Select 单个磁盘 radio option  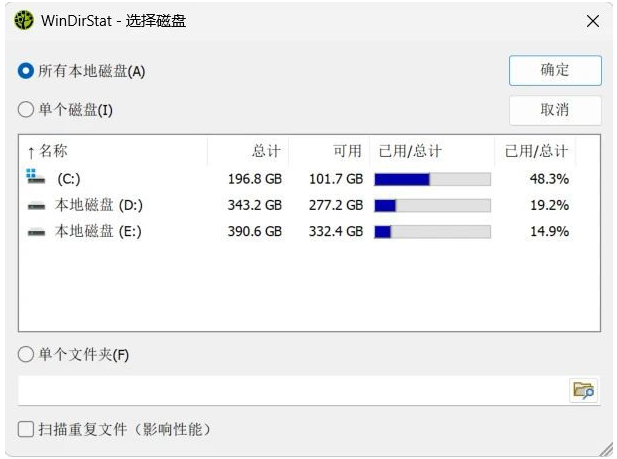(x=26, y=109)
